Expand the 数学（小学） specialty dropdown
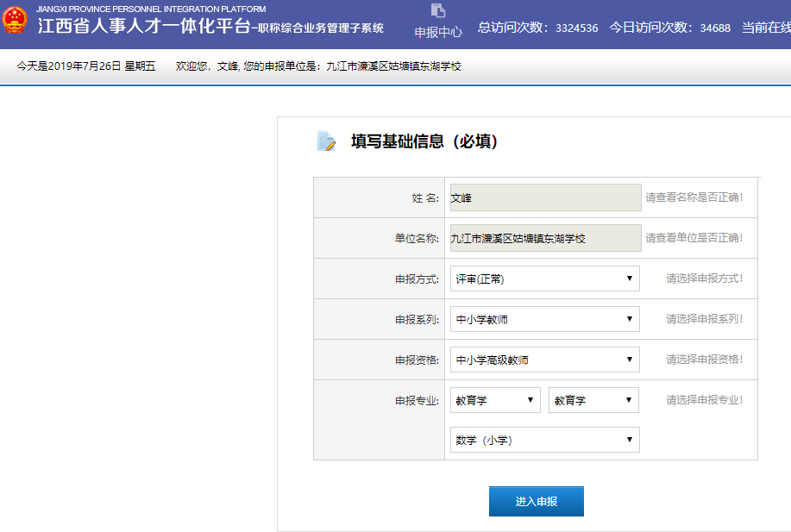Image resolution: width=791 pixels, height=532 pixels. (544, 440)
